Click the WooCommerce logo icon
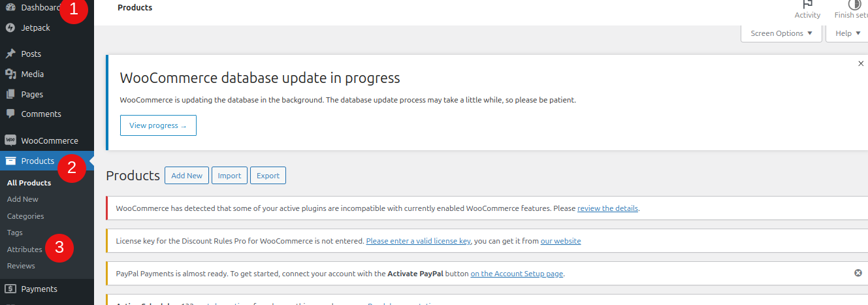868x305 pixels. [10, 140]
